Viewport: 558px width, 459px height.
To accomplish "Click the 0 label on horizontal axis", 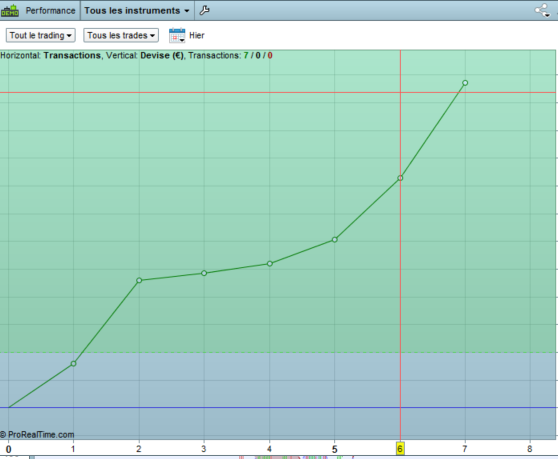I will (x=9, y=449).
